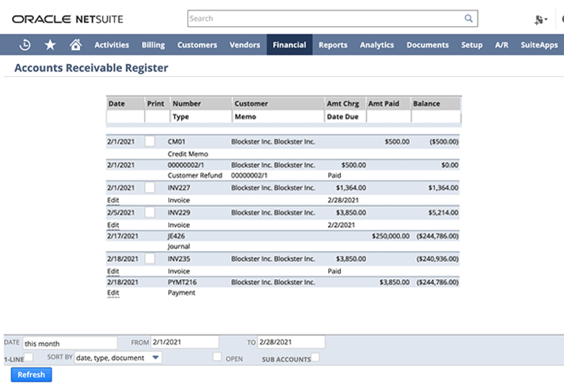
Task: Enable the 1-Line checkbox
Action: (30, 357)
